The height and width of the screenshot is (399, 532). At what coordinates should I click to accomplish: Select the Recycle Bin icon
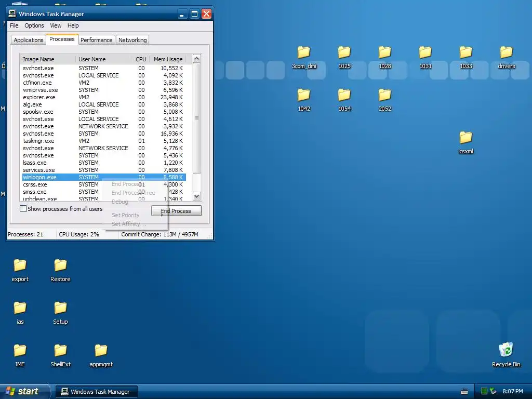pos(506,350)
